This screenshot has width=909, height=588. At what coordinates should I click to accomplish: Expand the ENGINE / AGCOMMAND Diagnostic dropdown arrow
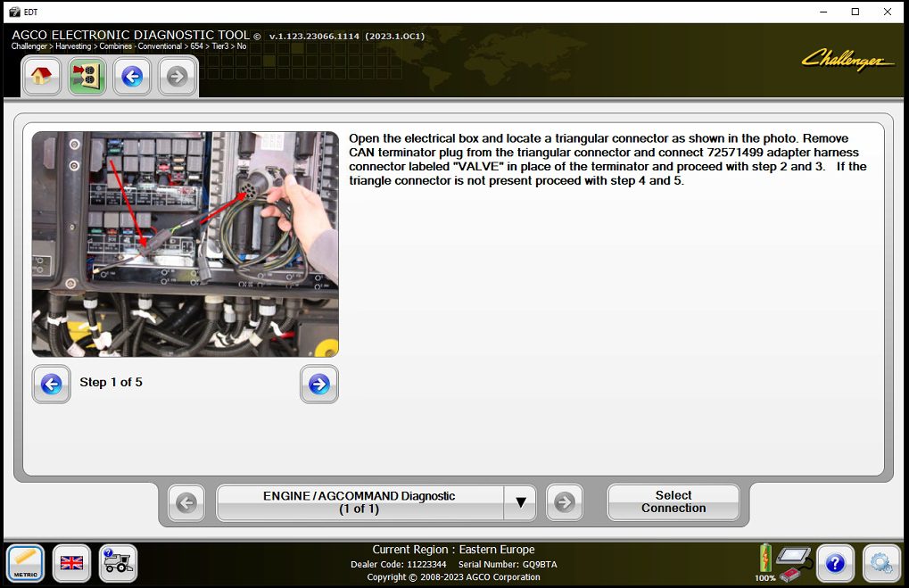521,502
